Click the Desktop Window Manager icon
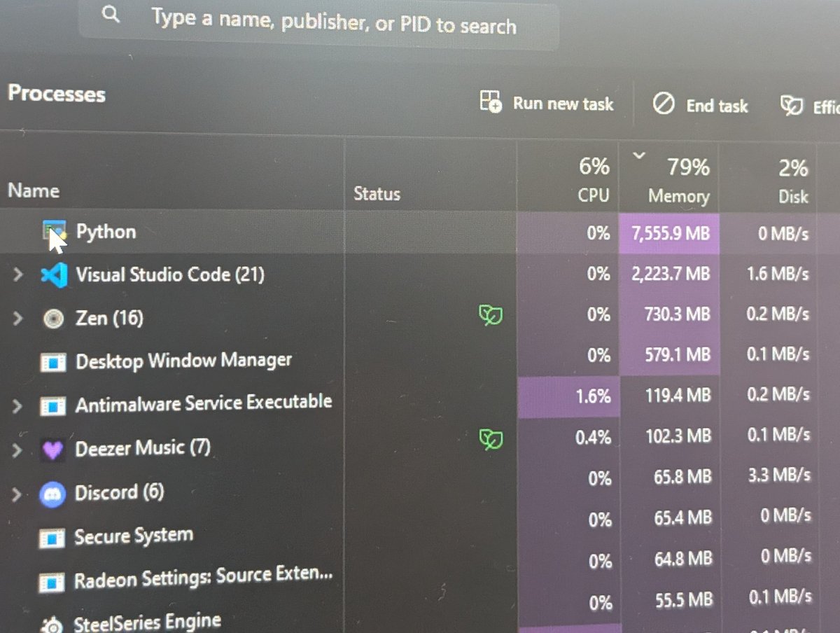The height and width of the screenshot is (633, 840). click(x=53, y=363)
